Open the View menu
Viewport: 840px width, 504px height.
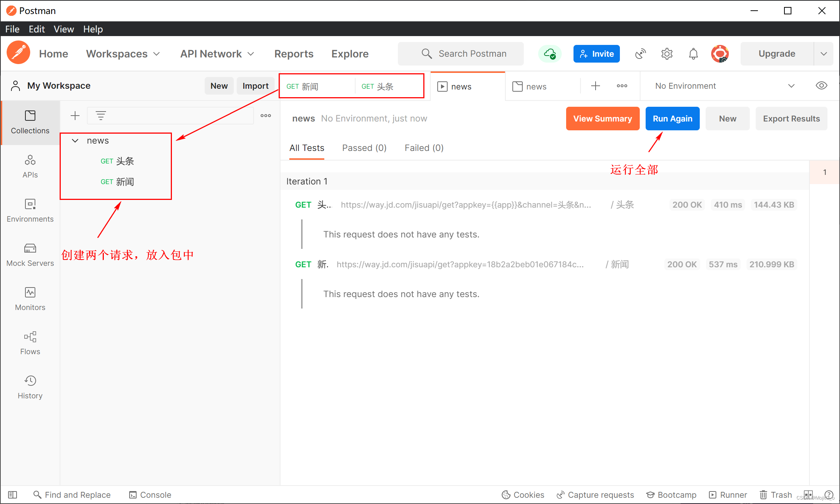63,29
